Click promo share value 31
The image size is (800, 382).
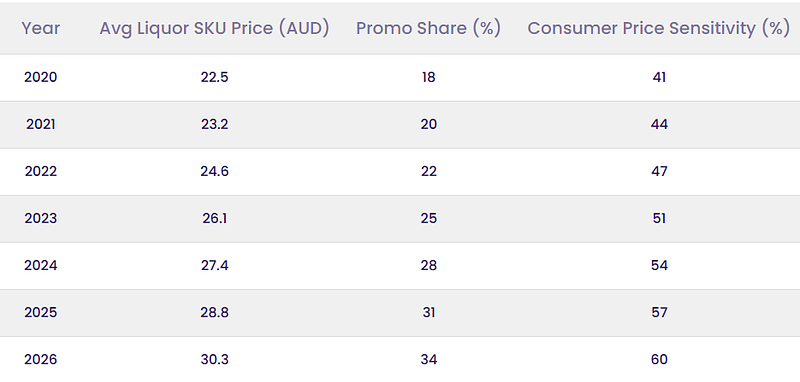click(x=429, y=312)
